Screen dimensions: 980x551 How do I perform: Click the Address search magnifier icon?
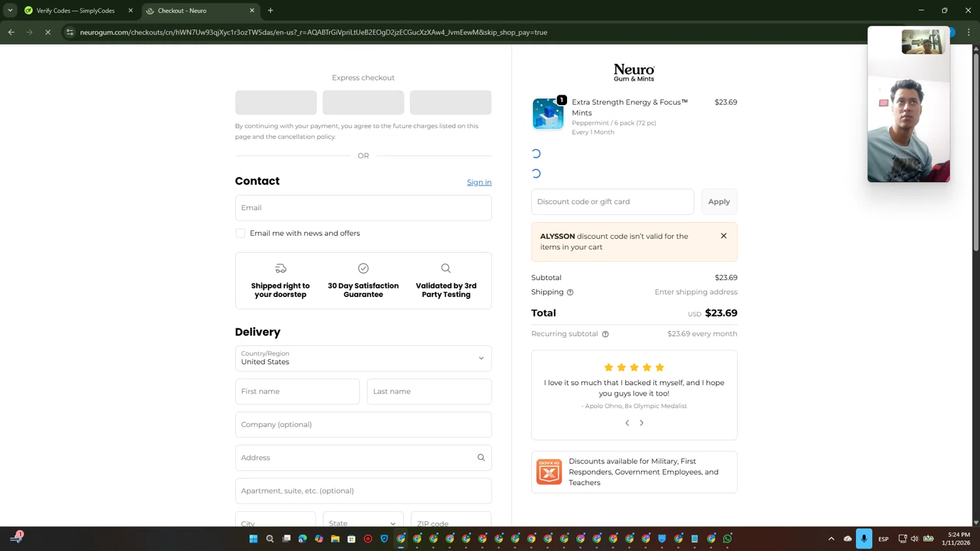(x=481, y=458)
